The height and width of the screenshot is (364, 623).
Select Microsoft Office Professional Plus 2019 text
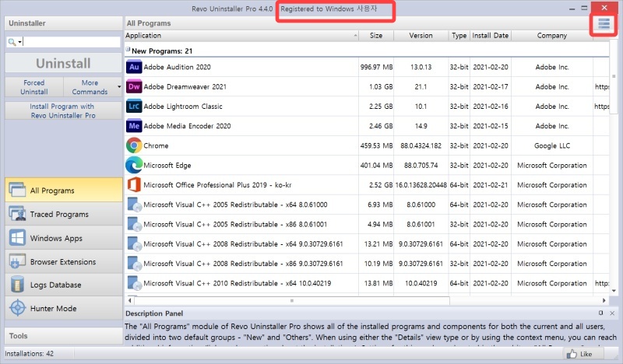tap(217, 185)
